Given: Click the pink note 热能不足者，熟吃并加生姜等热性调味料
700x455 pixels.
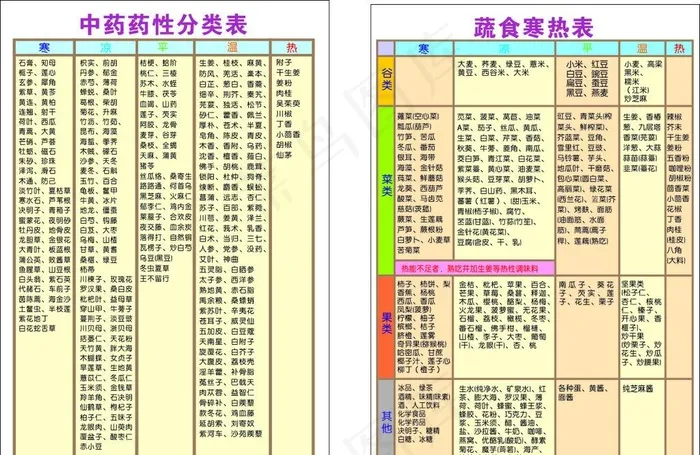Looking at the screenshot, I should [x=470, y=269].
